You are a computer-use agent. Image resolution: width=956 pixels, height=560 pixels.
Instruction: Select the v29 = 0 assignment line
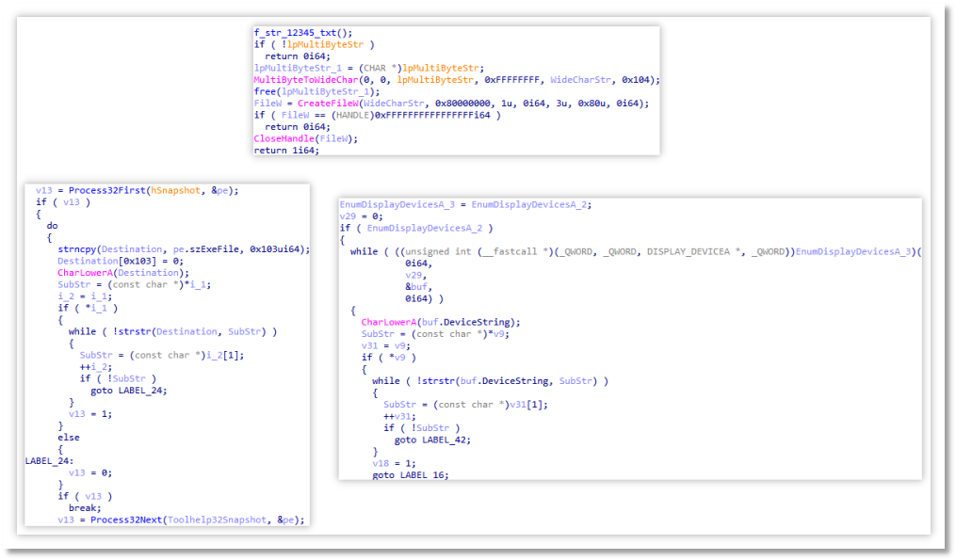click(x=358, y=216)
